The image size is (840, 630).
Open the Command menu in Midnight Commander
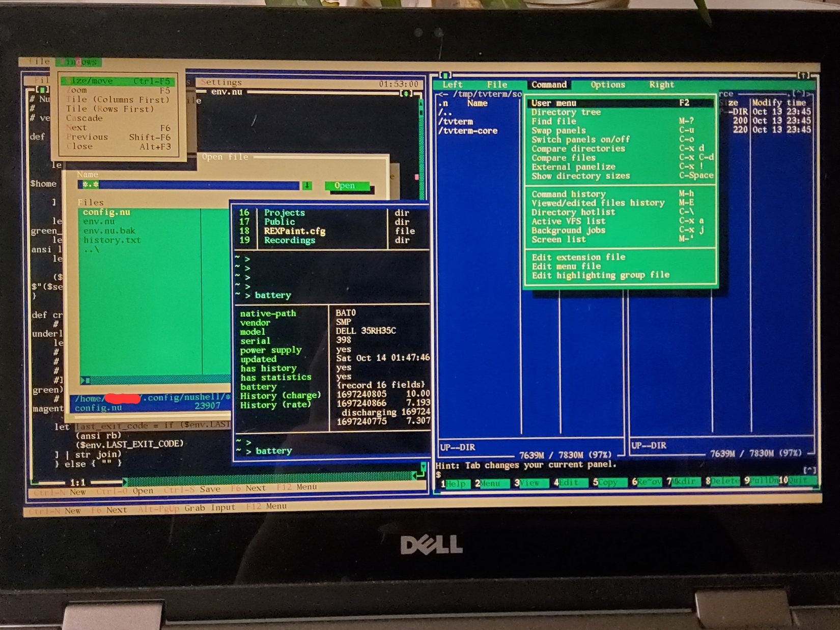[549, 85]
